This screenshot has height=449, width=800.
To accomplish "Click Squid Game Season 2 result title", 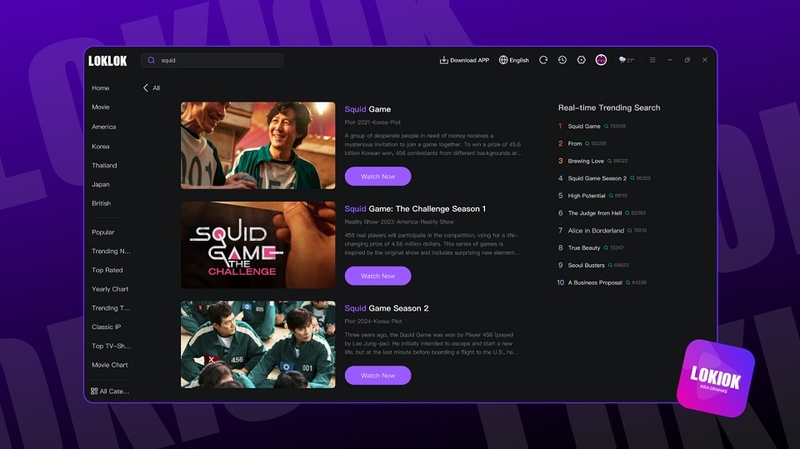I will [386, 308].
